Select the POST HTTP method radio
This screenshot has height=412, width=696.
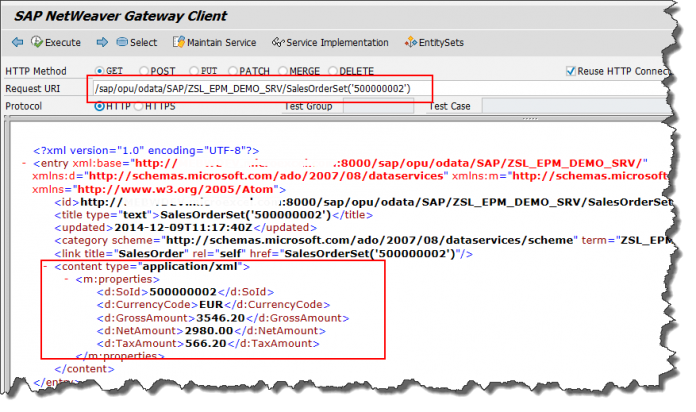[x=144, y=71]
